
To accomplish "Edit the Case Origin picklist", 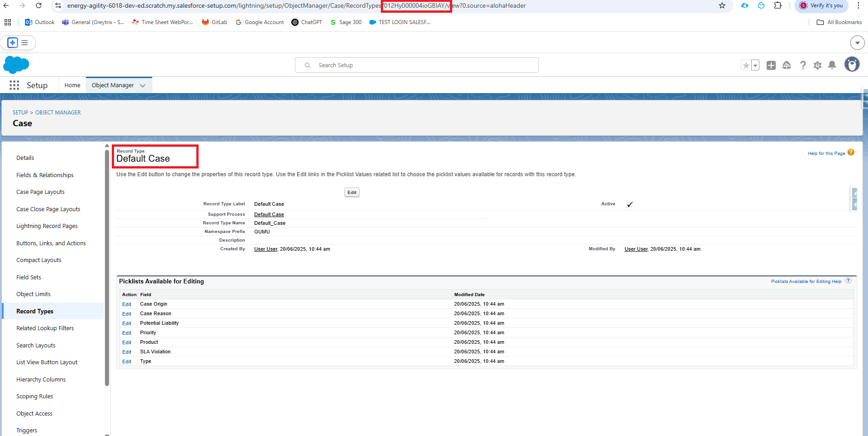I will coord(127,304).
